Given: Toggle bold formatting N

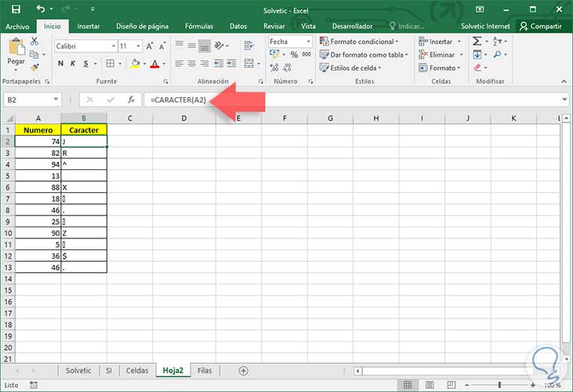Looking at the screenshot, I should 60,64.
